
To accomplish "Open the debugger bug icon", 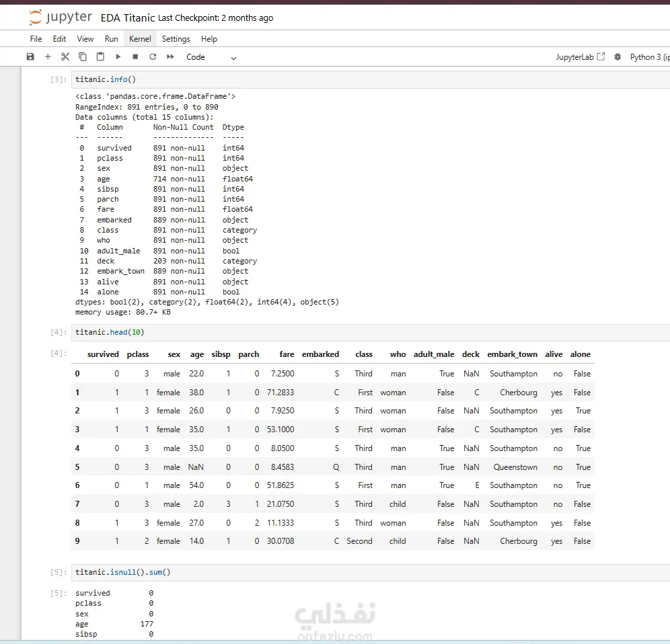I will [618, 56].
